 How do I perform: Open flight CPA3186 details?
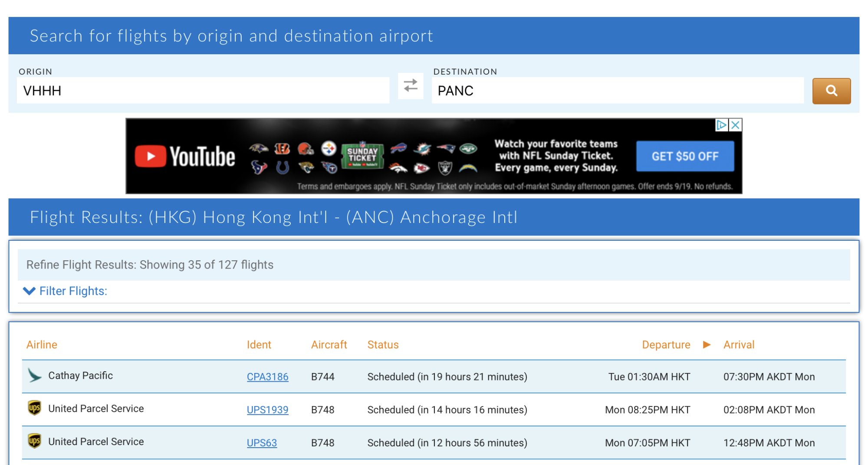(267, 377)
